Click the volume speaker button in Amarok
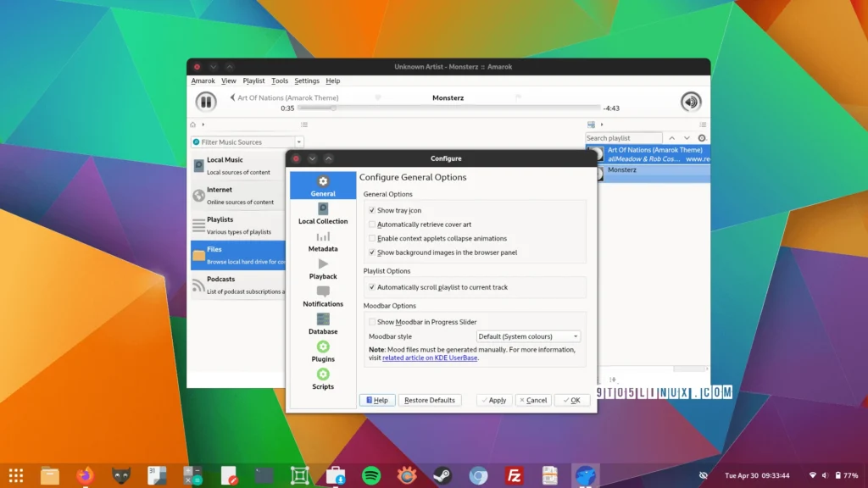The height and width of the screenshot is (488, 868). [x=690, y=102]
